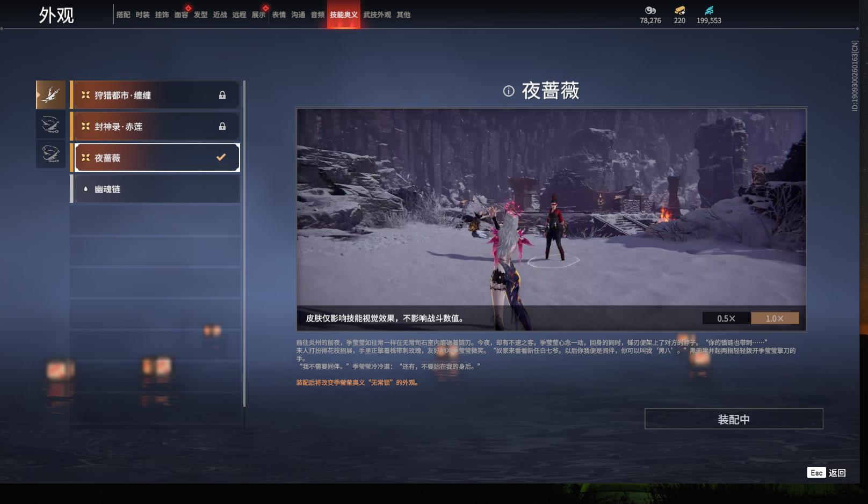Image resolution: width=868 pixels, height=504 pixels.
Task: Select the third weapon icon in the sidebar
Action: [50, 154]
